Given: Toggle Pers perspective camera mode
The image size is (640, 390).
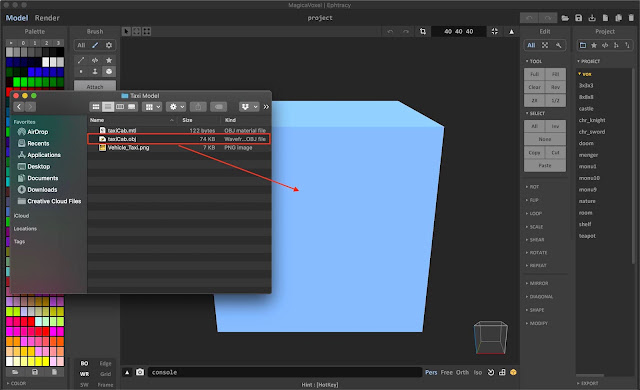Looking at the screenshot, I should coord(431,372).
